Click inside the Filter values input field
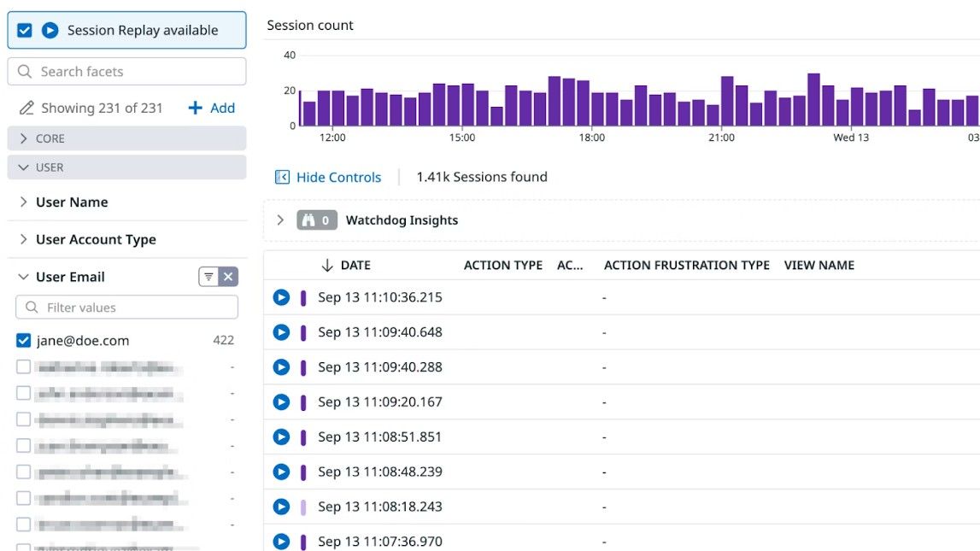 126,307
